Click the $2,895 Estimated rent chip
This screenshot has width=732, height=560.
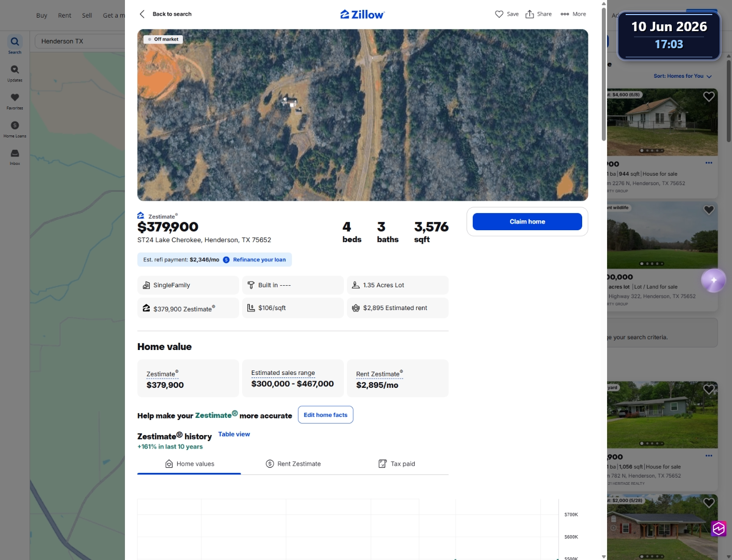tap(398, 308)
